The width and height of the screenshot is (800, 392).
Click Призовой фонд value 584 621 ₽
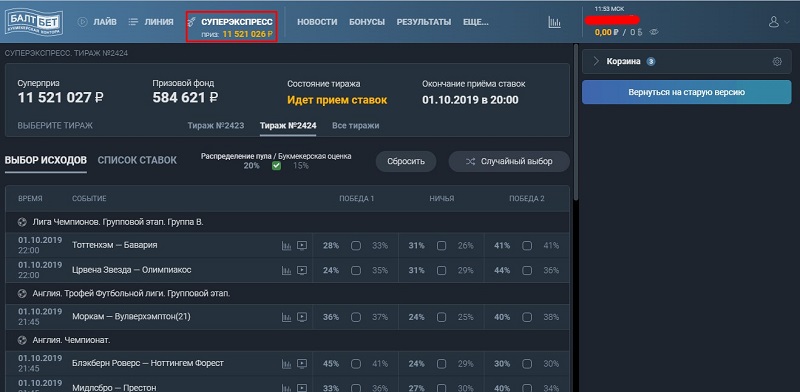pyautogui.click(x=185, y=97)
